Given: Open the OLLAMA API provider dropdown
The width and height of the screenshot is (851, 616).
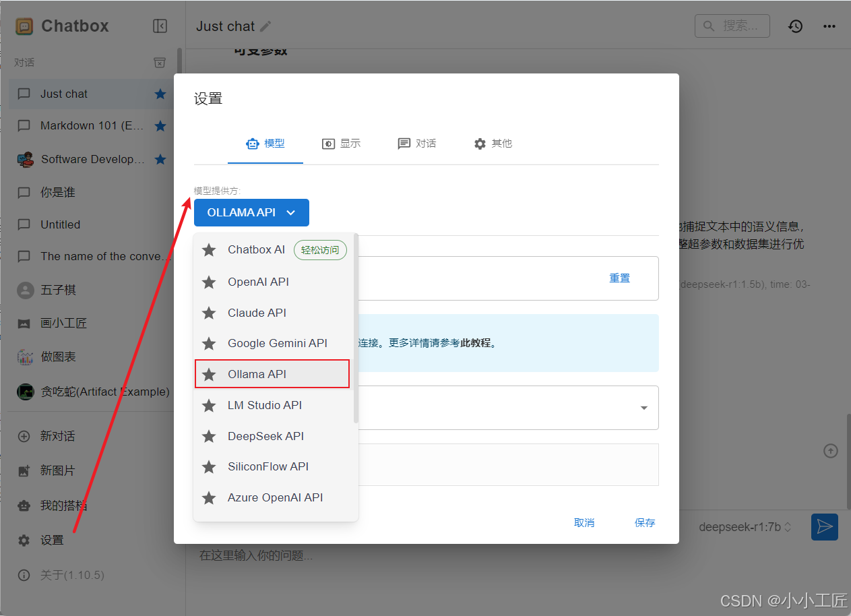Looking at the screenshot, I should tap(251, 212).
